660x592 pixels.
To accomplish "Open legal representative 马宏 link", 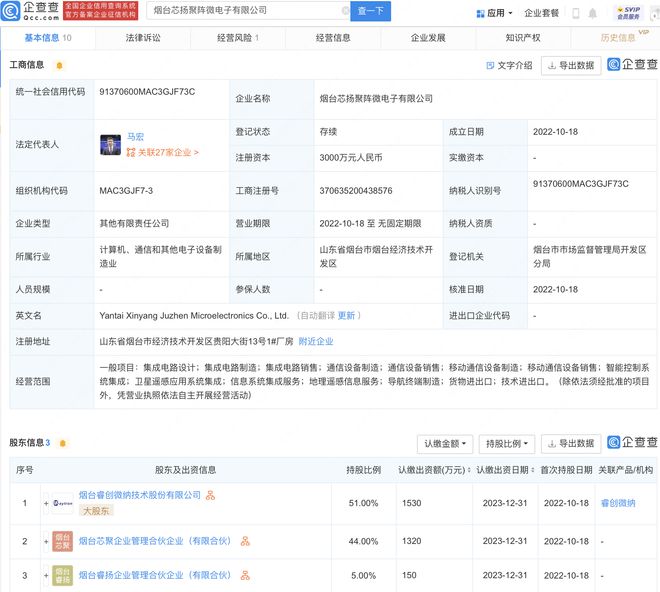I will (136, 137).
